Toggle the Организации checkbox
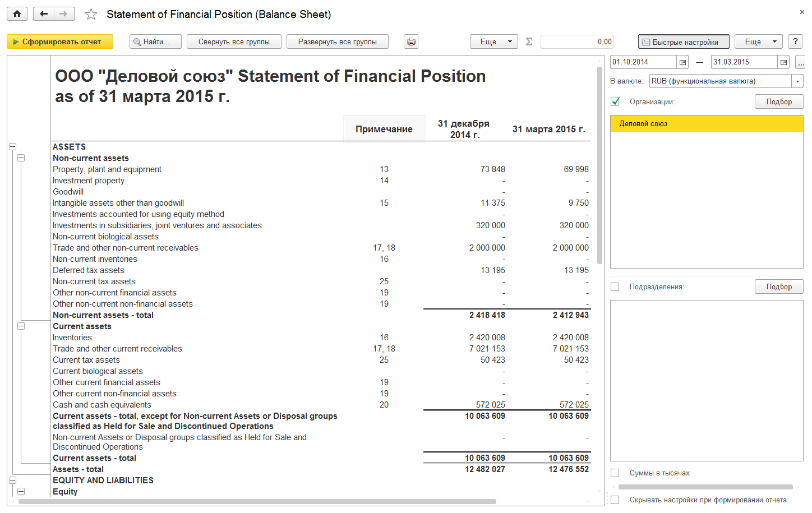 pos(615,101)
